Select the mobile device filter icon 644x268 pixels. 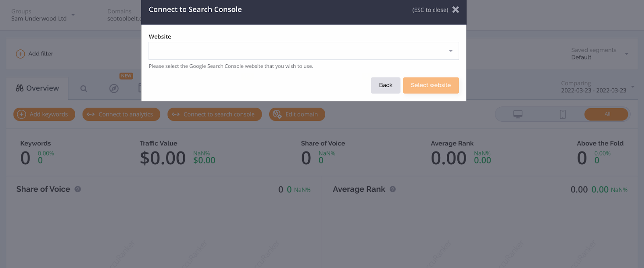[563, 114]
